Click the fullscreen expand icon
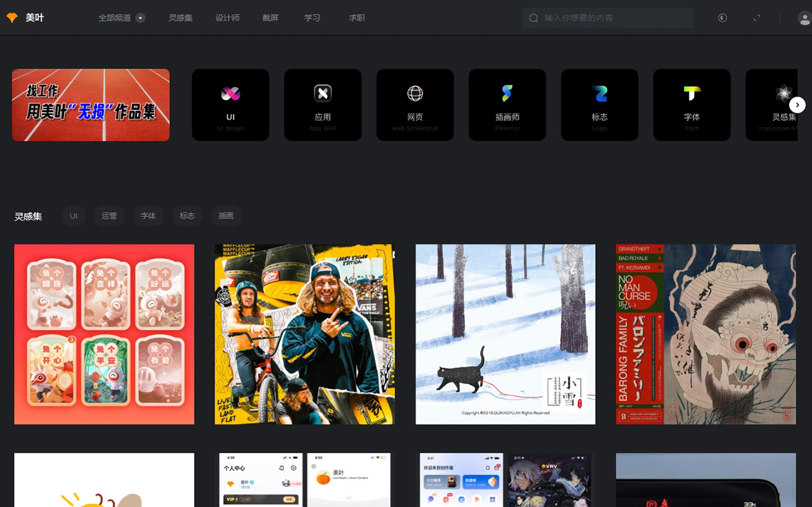This screenshot has height=507, width=812. [757, 18]
